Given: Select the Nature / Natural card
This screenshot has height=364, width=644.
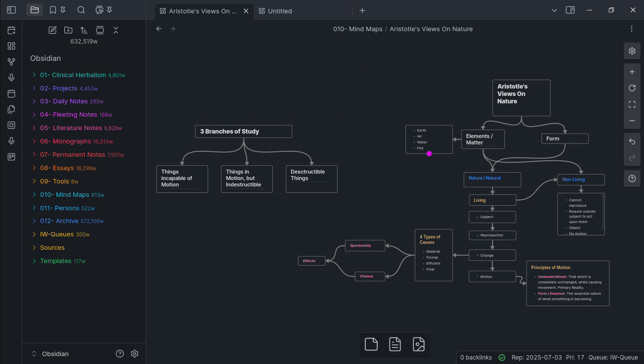Looking at the screenshot, I should pos(493,180).
